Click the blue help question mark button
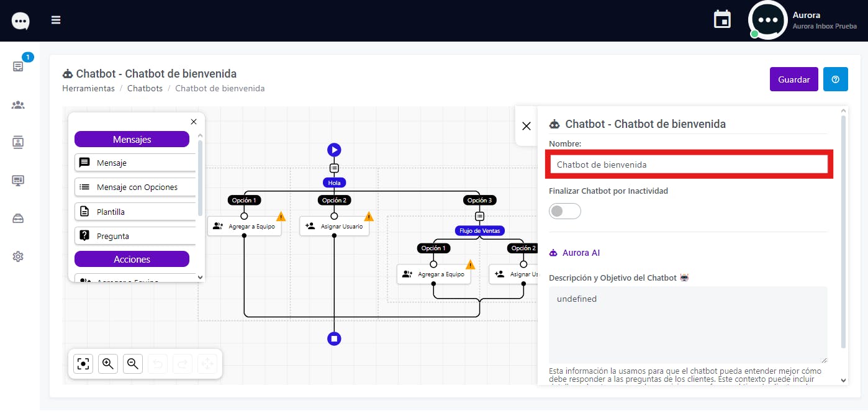The width and height of the screenshot is (868, 416). (x=836, y=79)
